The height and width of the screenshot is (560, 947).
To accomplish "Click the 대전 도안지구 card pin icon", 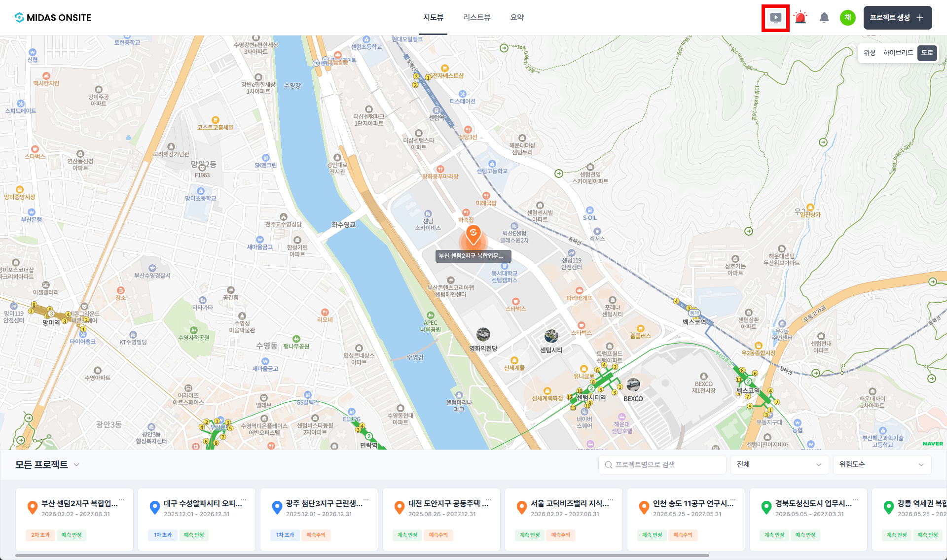I will pos(399,507).
